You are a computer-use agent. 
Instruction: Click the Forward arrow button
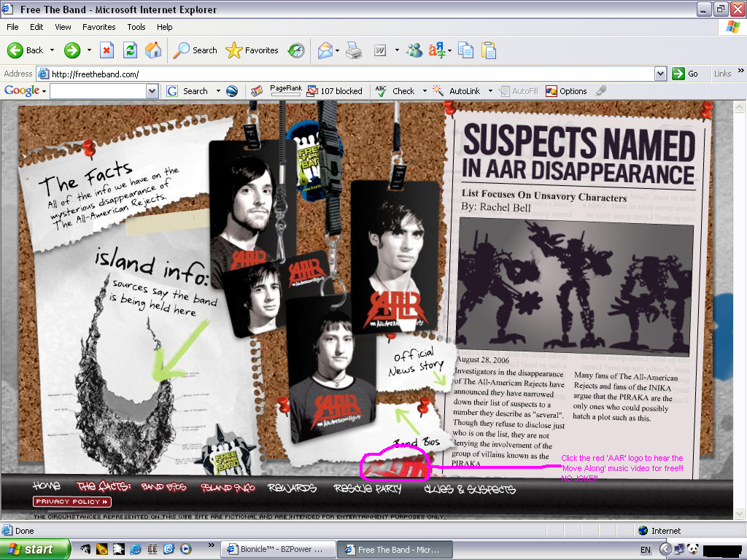coord(71,50)
